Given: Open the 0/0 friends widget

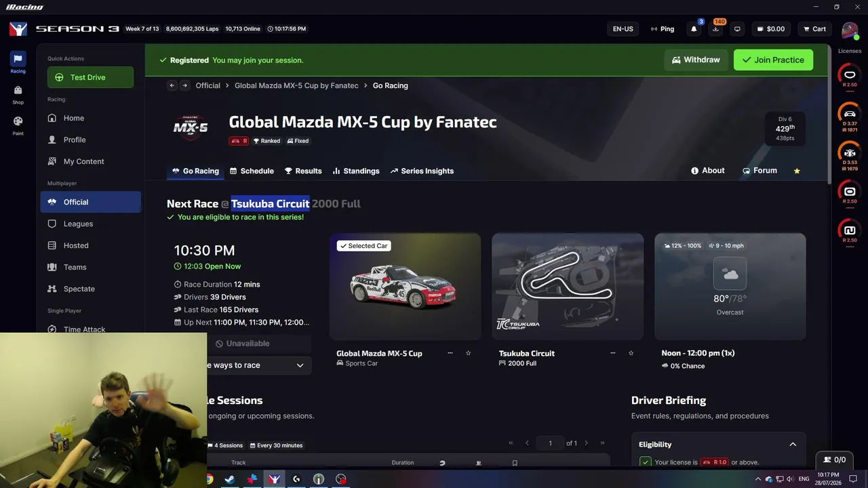Looking at the screenshot, I should 835,460.
